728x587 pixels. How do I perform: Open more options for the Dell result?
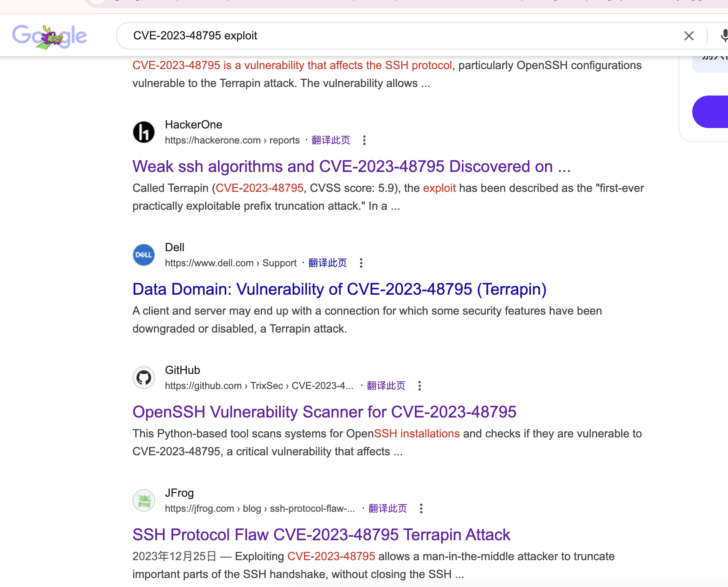pos(361,263)
